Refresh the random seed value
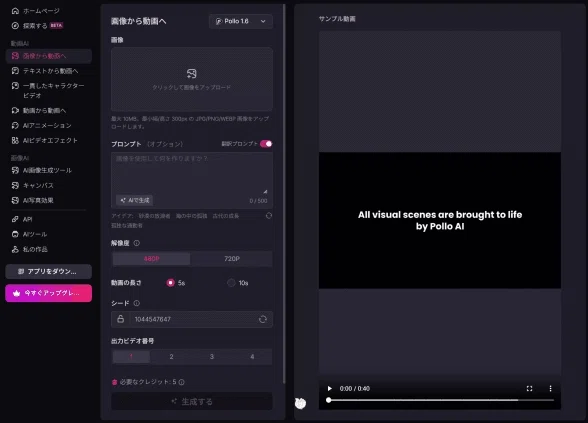 pyautogui.click(x=263, y=319)
